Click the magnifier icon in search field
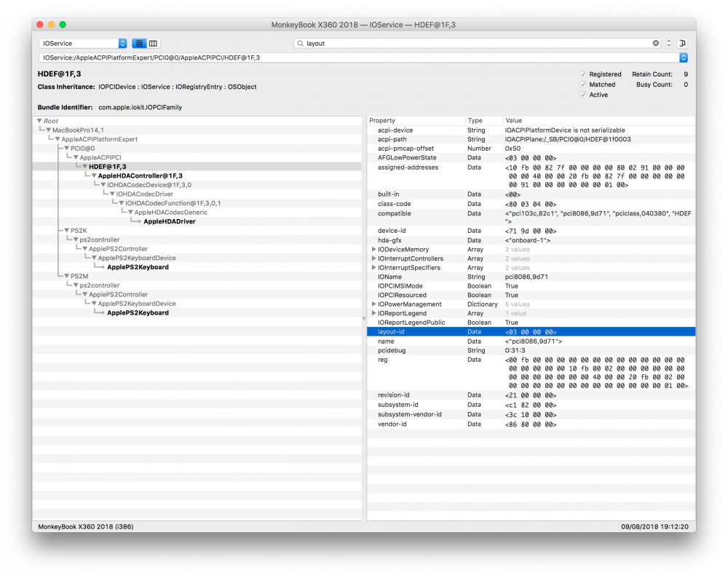 pyautogui.click(x=301, y=43)
